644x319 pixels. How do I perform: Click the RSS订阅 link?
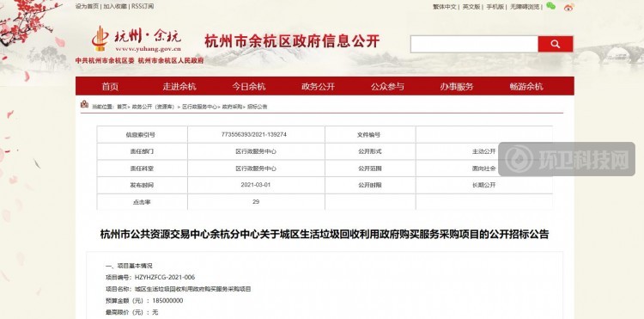pyautogui.click(x=142, y=7)
